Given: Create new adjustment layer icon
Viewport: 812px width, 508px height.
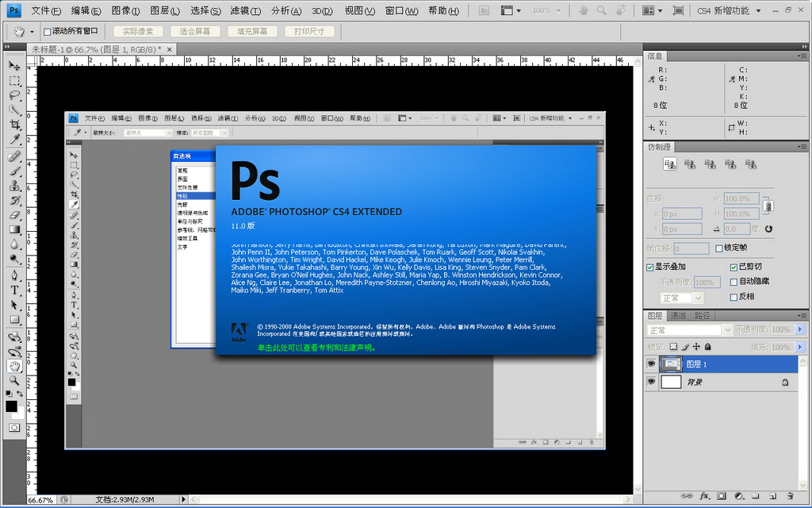Looking at the screenshot, I should coord(739,496).
